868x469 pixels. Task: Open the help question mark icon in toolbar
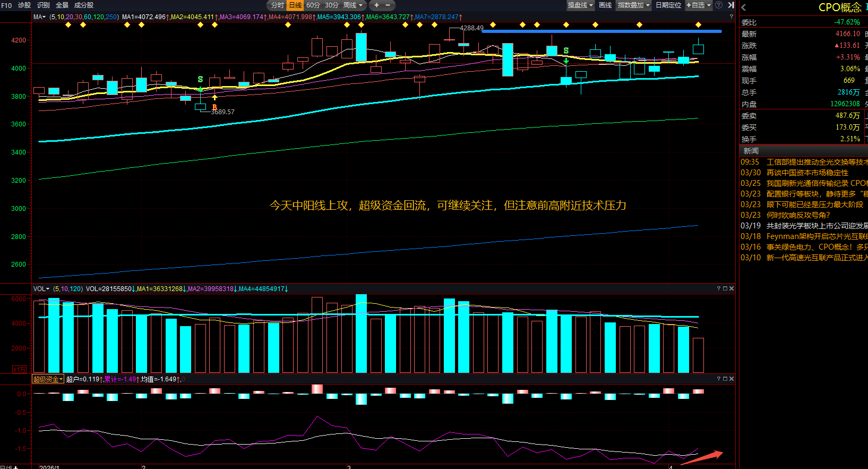[719, 5]
